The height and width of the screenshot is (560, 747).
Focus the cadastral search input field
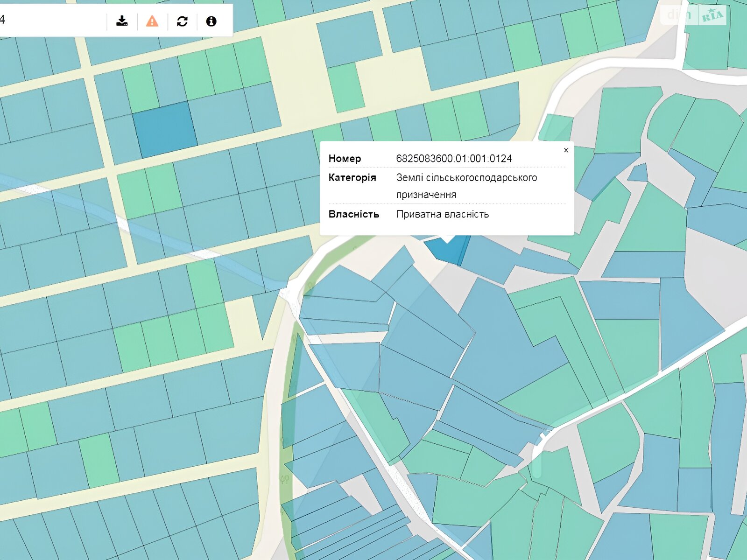51,20
